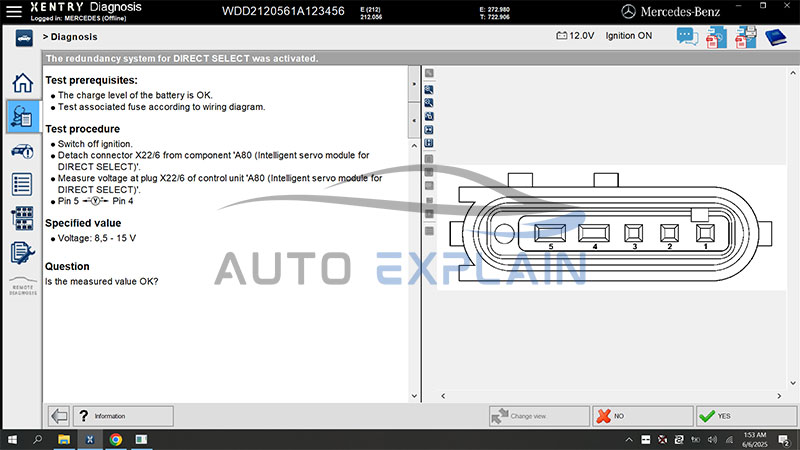Open the Information help button
The image size is (800, 450).
[x=123, y=416]
